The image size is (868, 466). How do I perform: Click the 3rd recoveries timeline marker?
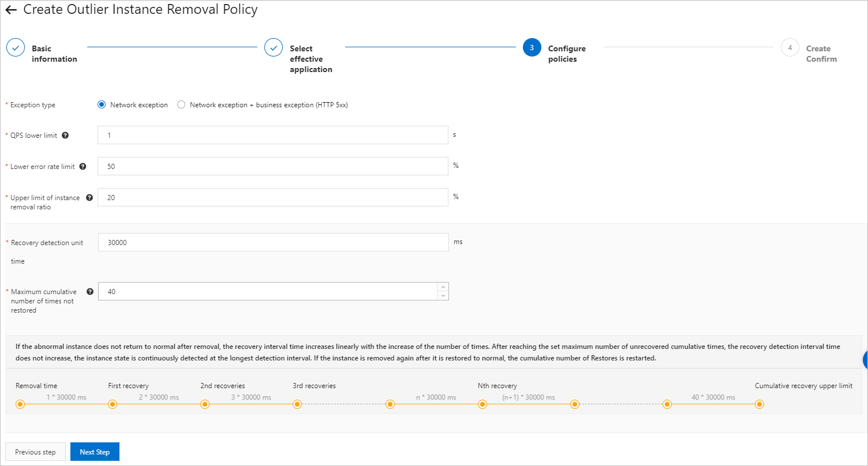[297, 404]
